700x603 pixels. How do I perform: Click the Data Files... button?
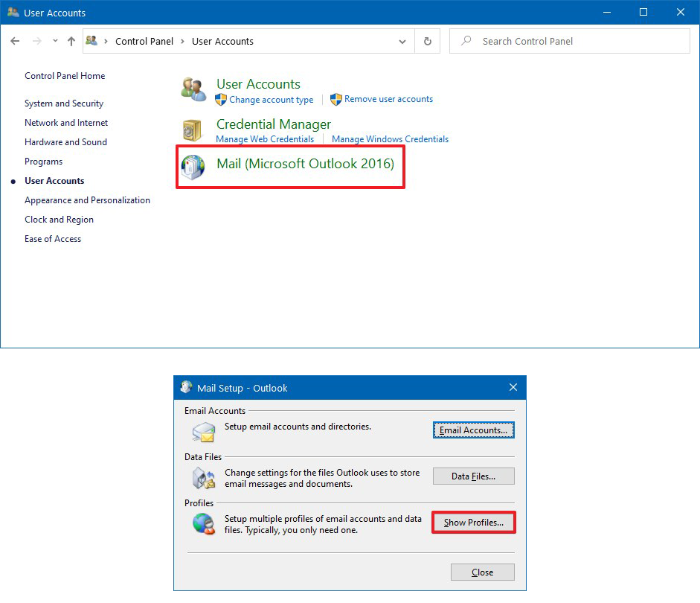tap(473, 476)
